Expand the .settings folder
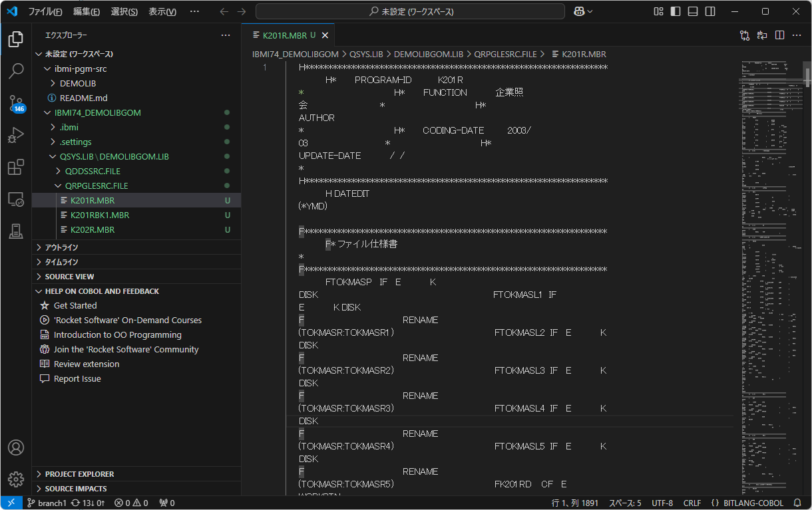812x510 pixels. coord(136,142)
